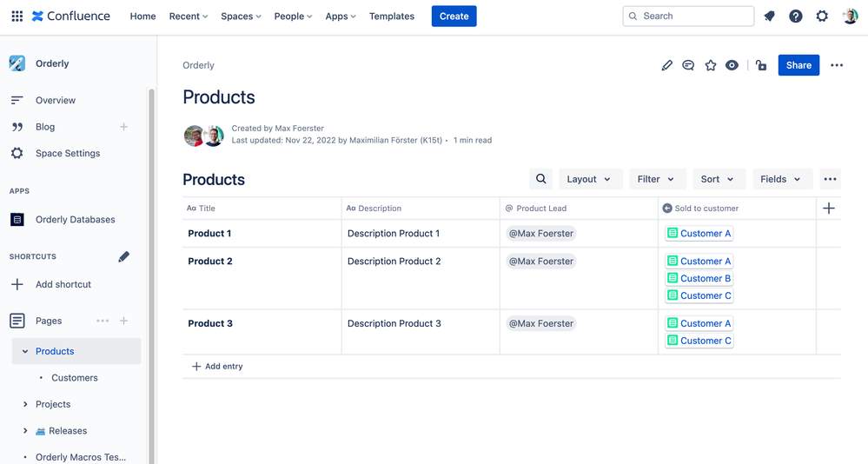The image size is (868, 464).
Task: Open Customer A link in Product 1 row
Action: (699, 233)
